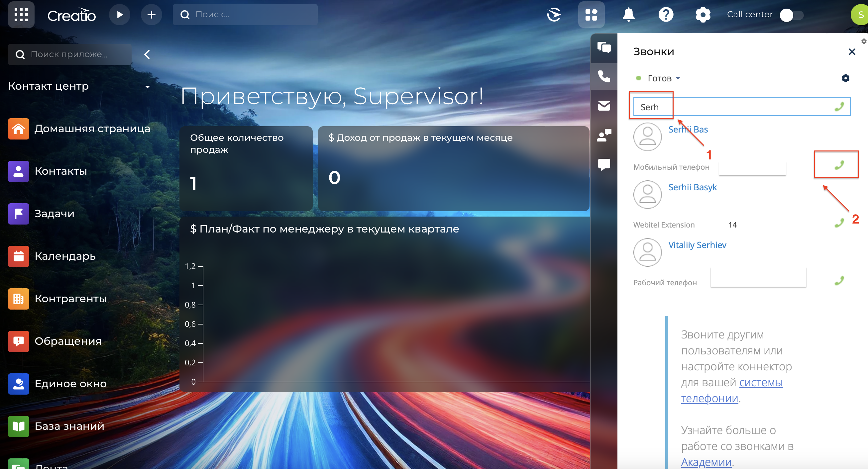Open system designer gear in header
Image resolution: width=868 pixels, height=469 pixels.
tap(703, 15)
